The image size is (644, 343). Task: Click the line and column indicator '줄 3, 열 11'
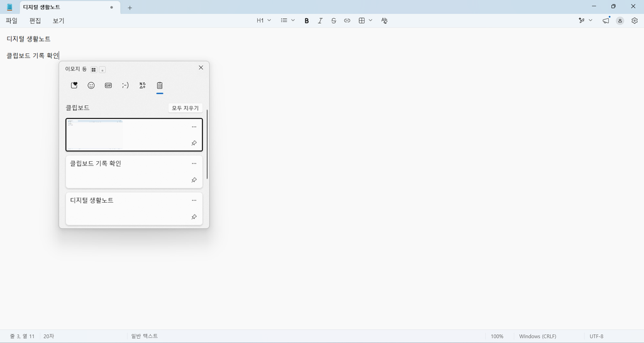pos(22,336)
